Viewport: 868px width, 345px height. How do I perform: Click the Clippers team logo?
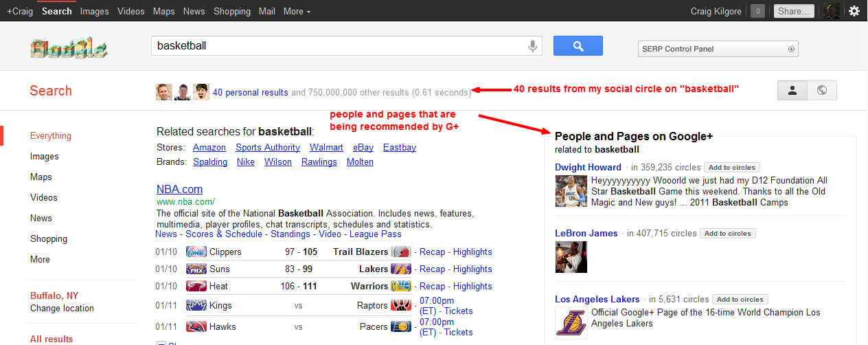[196, 252]
